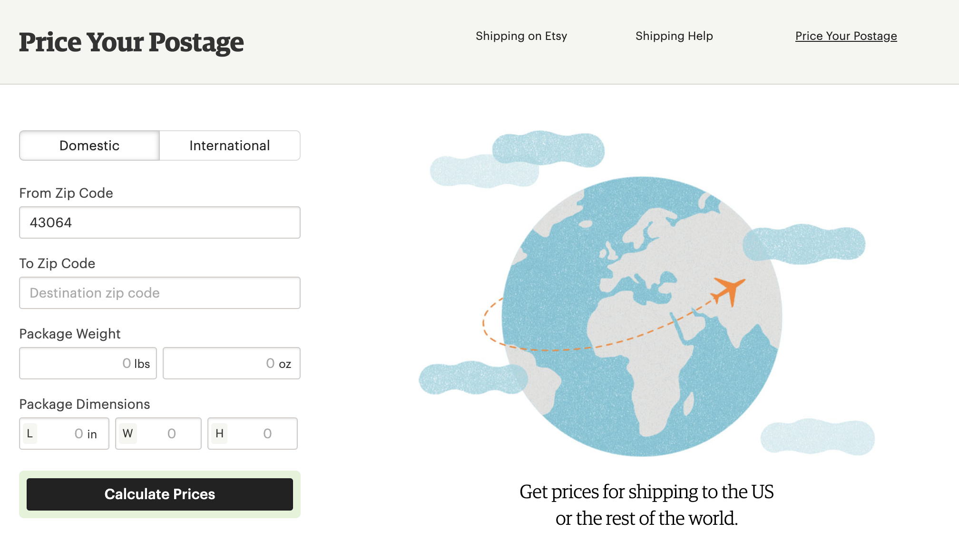Open the Shipping on Etsy link
Screen dimensions: 959x560
(x=521, y=36)
